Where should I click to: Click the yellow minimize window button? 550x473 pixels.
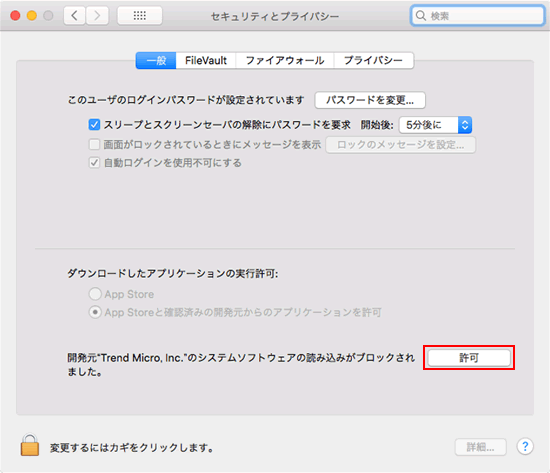click(x=32, y=16)
